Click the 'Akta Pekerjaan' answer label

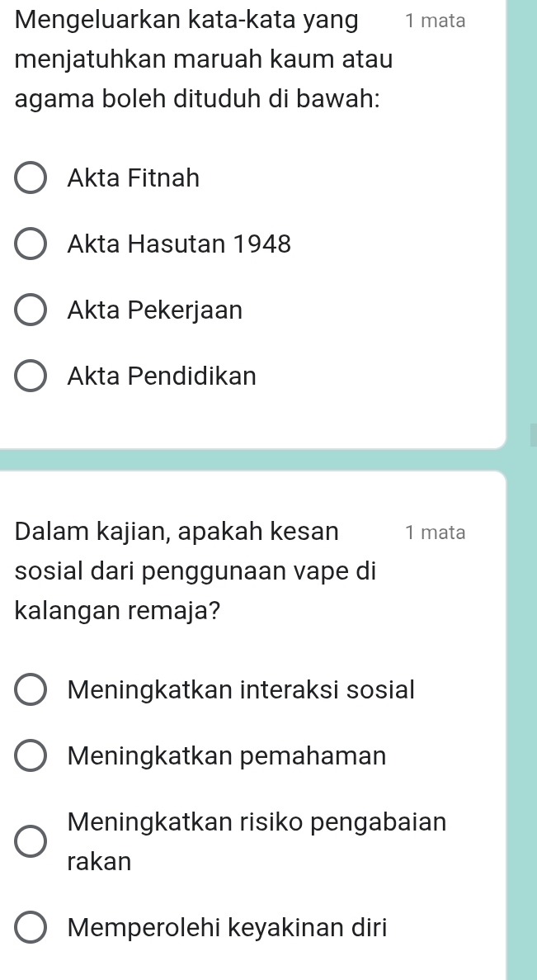click(x=156, y=310)
